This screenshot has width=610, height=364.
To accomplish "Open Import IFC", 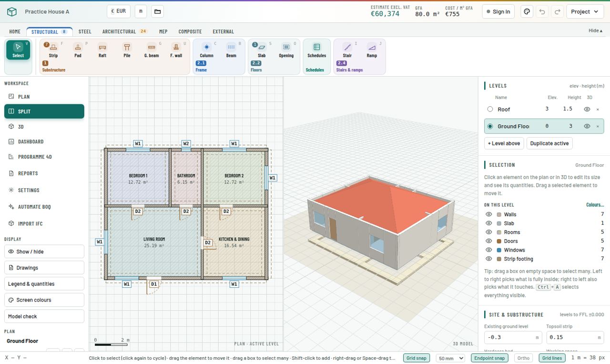I will (x=44, y=223).
